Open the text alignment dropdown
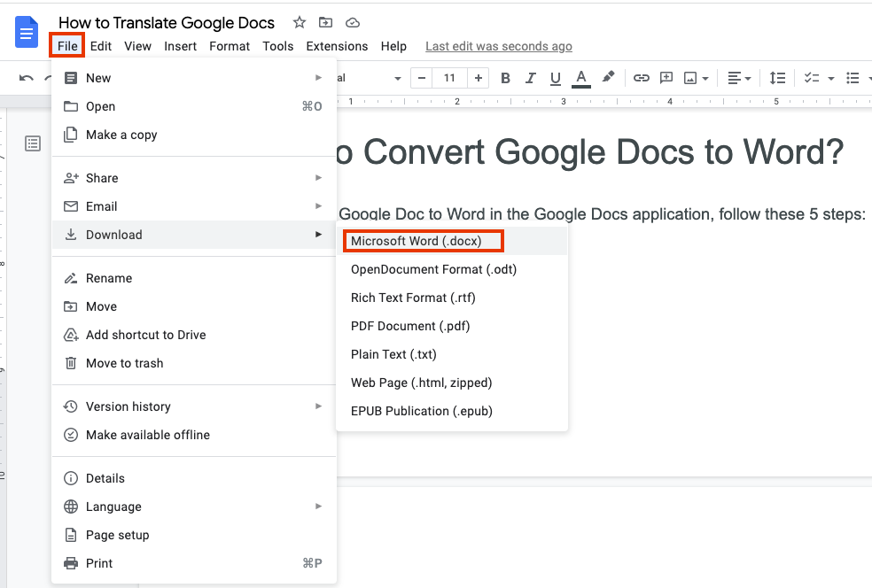 747,78
